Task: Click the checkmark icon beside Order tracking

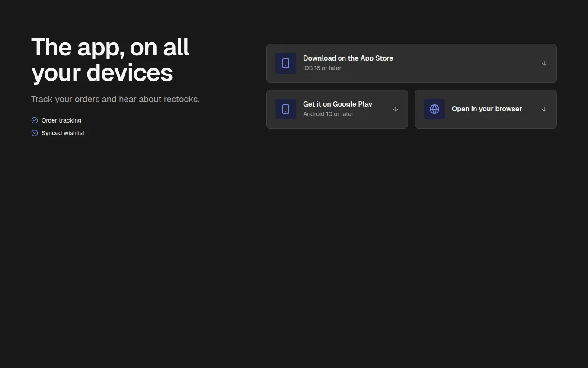Action: pos(35,120)
